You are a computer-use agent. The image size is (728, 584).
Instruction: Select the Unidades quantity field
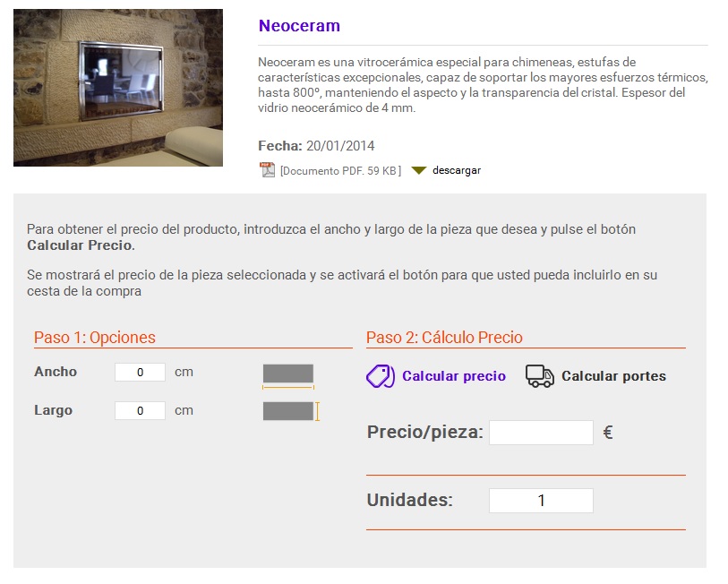(x=542, y=501)
